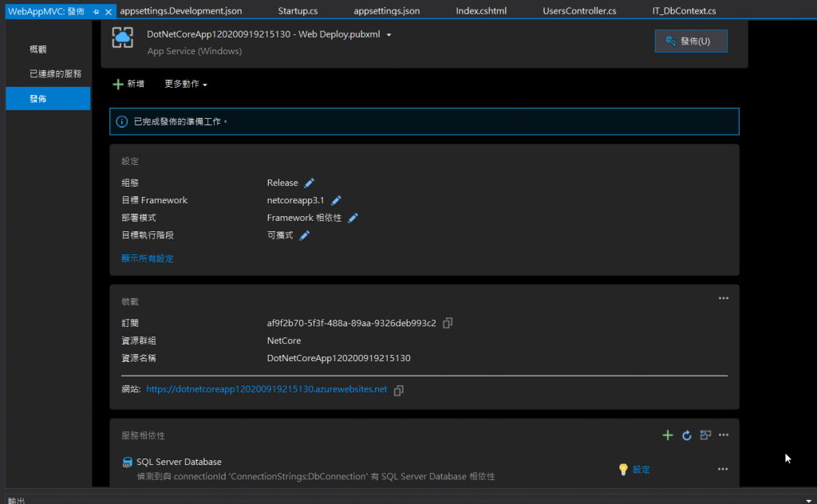817x504 pixels.
Task: Open the dotnetcoreapp azurewebsites.net link
Action: click(x=266, y=389)
